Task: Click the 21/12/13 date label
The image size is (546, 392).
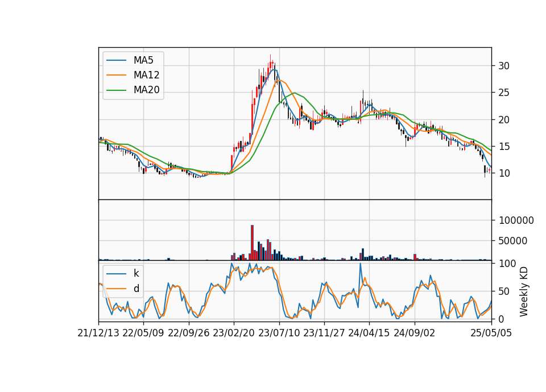Action: pyautogui.click(x=98, y=333)
